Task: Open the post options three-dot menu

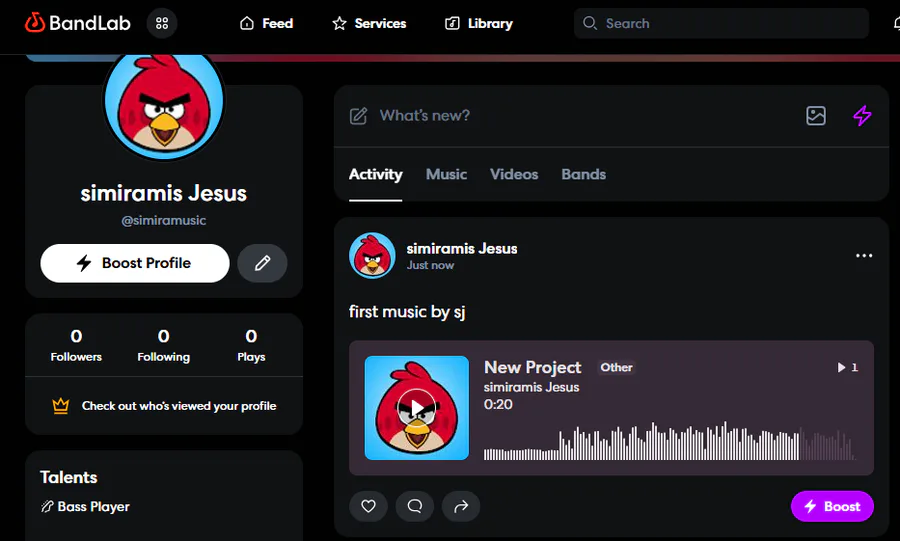Action: tap(864, 255)
